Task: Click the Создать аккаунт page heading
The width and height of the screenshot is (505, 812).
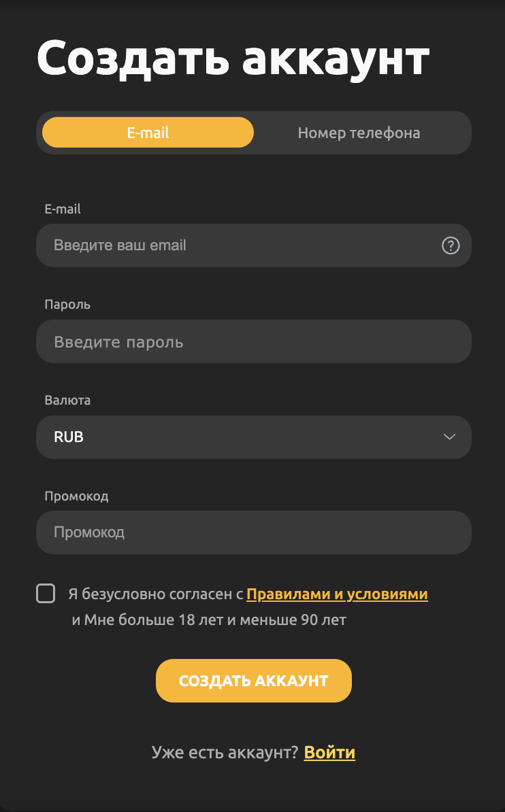Action: click(x=233, y=58)
